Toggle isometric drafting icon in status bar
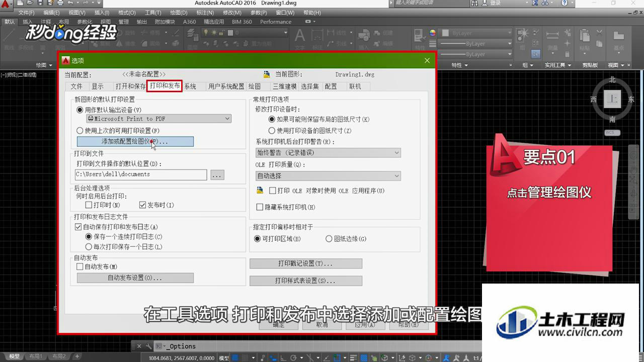The height and width of the screenshot is (362, 644). pyautogui.click(x=310, y=358)
